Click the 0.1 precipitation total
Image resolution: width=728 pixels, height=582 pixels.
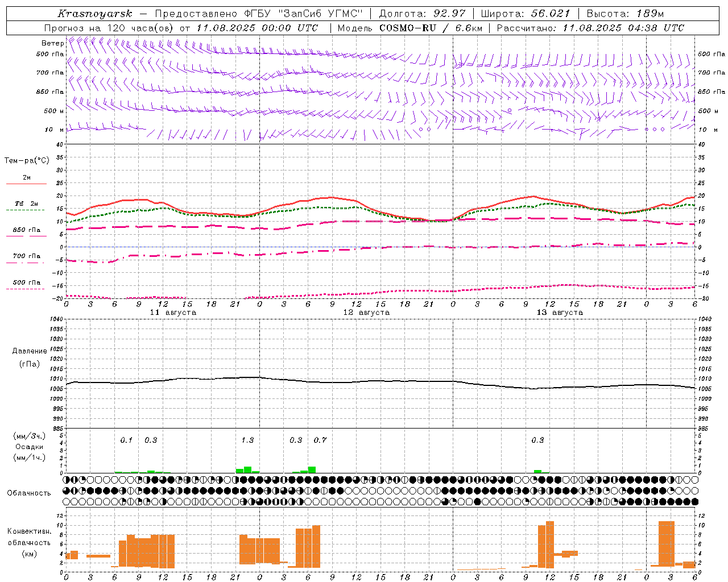(x=126, y=440)
